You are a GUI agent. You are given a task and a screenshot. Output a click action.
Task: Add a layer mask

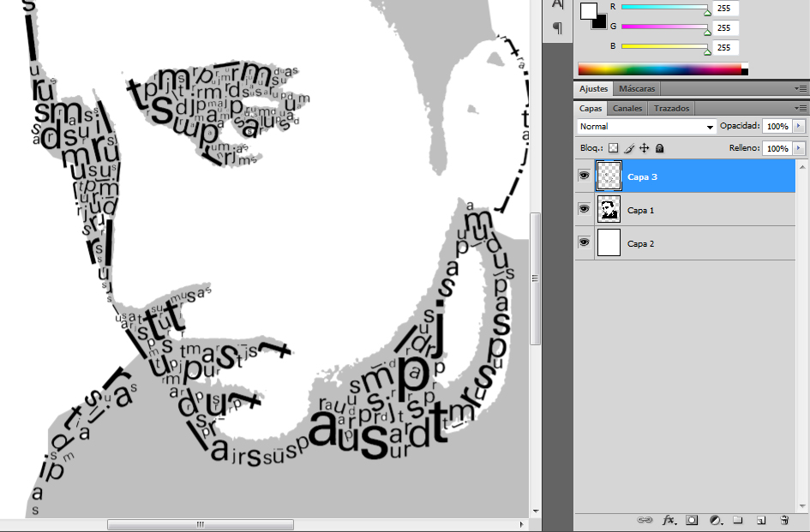tap(693, 520)
